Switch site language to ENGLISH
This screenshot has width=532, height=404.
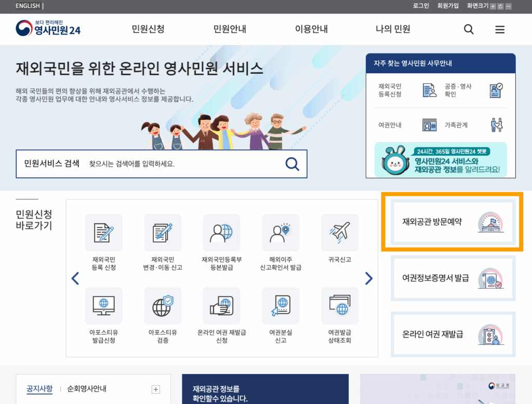[28, 6]
